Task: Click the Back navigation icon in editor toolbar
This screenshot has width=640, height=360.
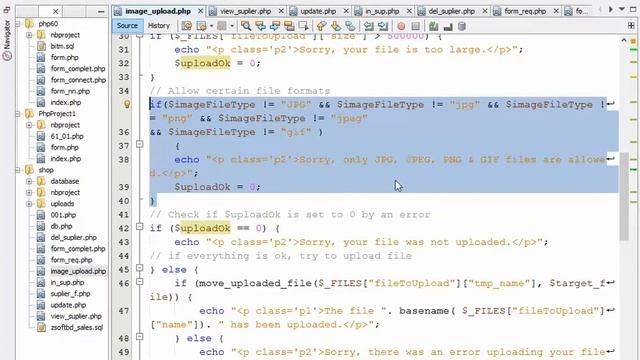Action: tap(201, 26)
